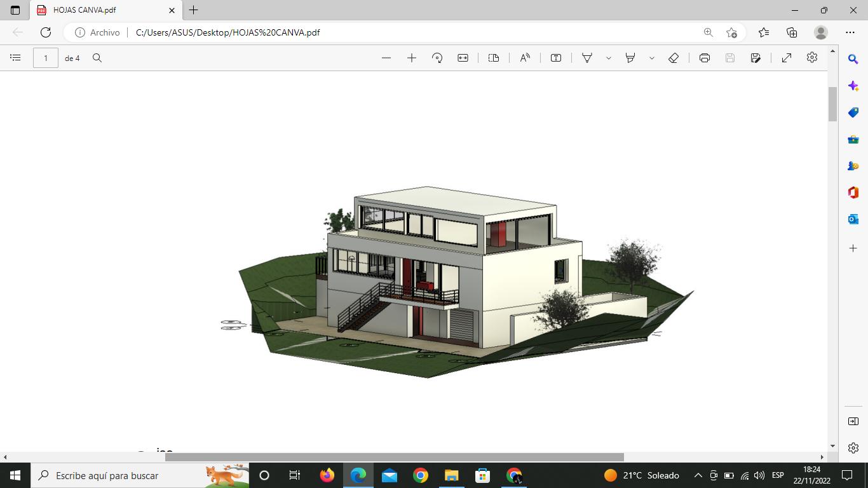Viewport: 868px width, 488px height.
Task: Click the horizontal scrollbar thumb
Action: (394, 457)
